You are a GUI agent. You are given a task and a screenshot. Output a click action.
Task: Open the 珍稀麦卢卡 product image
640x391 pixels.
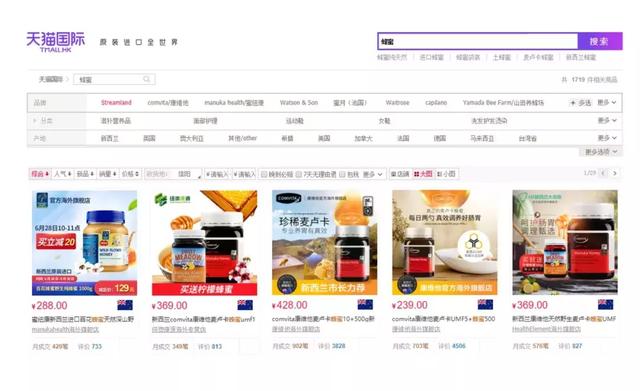click(324, 242)
